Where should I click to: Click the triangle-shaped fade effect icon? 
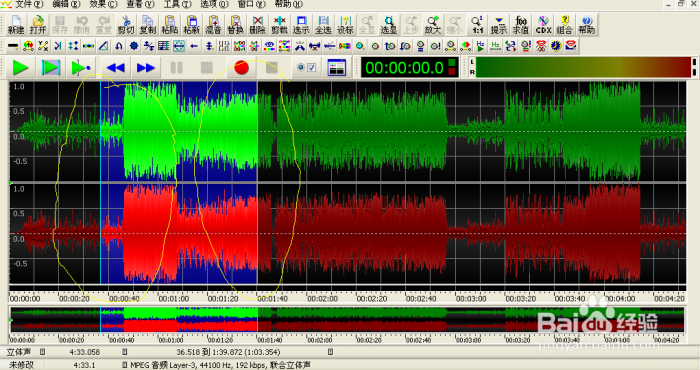tap(103, 46)
